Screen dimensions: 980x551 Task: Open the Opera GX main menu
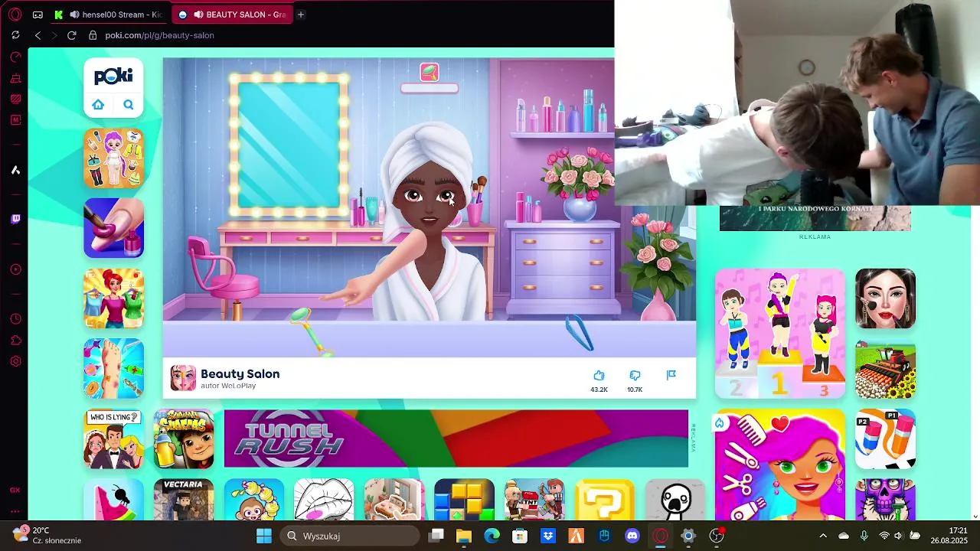[x=15, y=15]
